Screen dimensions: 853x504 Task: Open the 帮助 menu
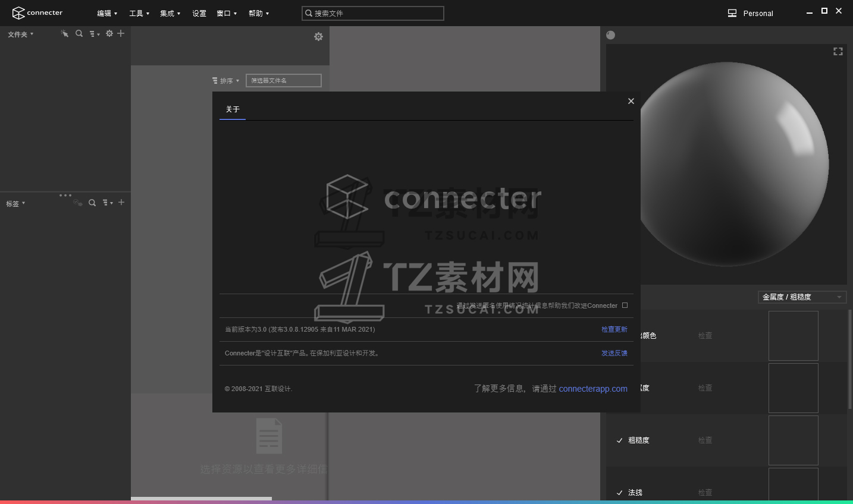pos(259,13)
